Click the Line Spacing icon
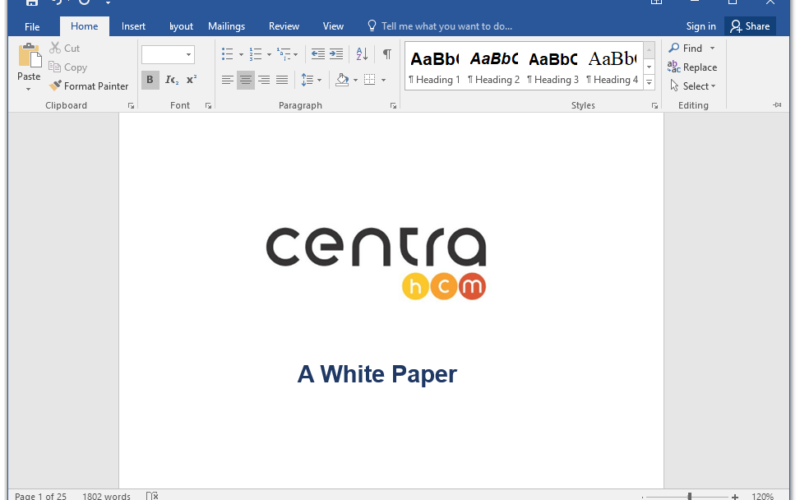 coord(307,80)
